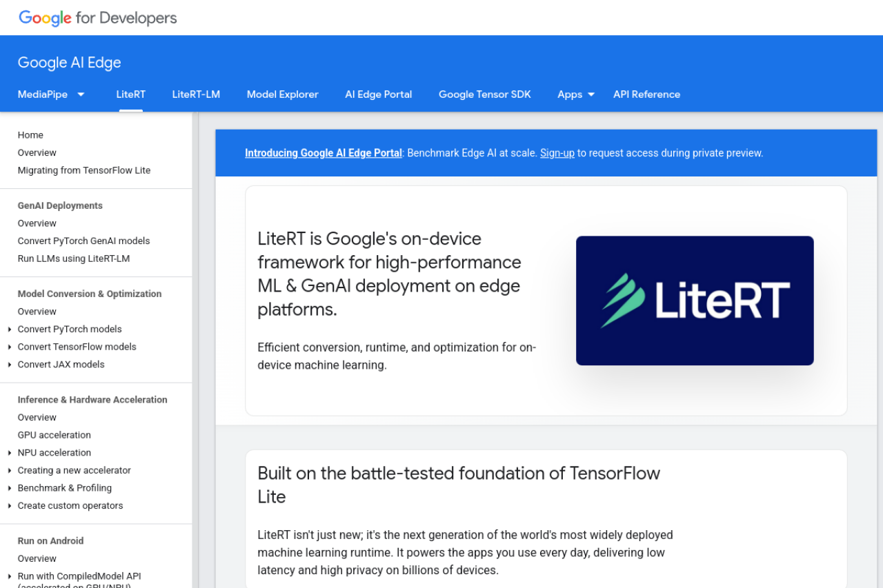Open the top Overview sidebar link
The width and height of the screenshot is (883, 588).
click(x=37, y=152)
